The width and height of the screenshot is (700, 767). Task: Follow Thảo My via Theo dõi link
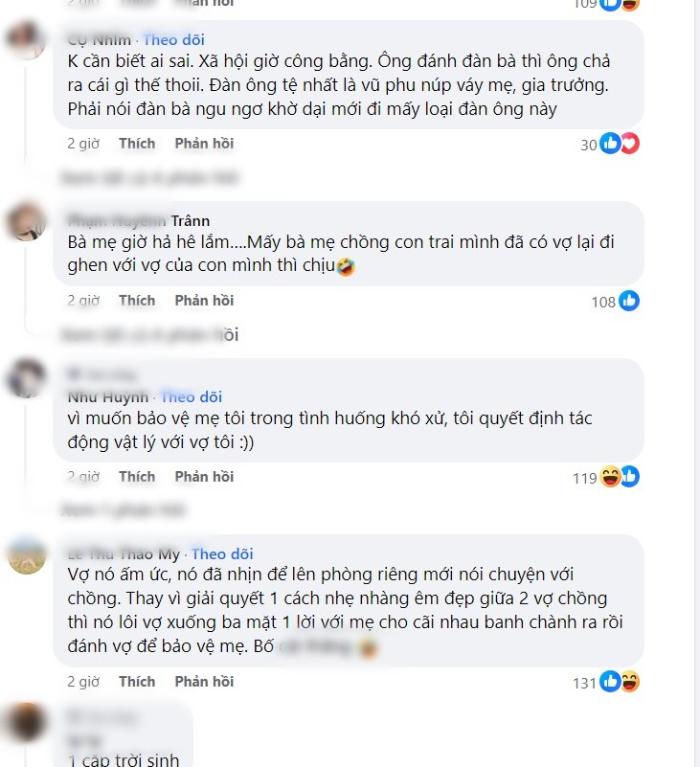point(222,553)
